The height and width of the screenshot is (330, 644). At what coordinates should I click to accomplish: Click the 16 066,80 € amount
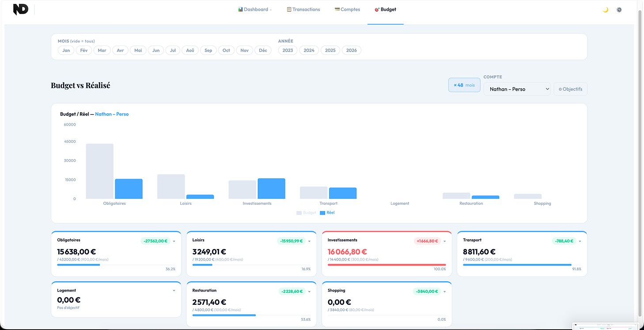(347, 252)
